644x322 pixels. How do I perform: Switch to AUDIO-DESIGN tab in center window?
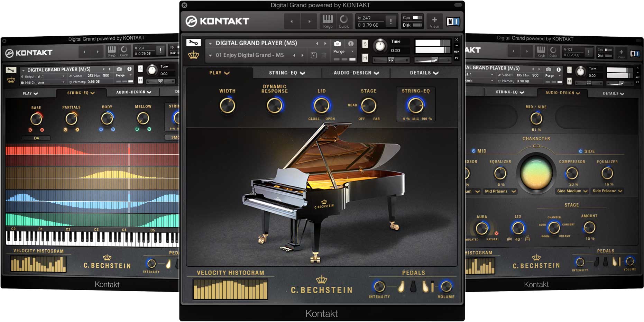356,73
